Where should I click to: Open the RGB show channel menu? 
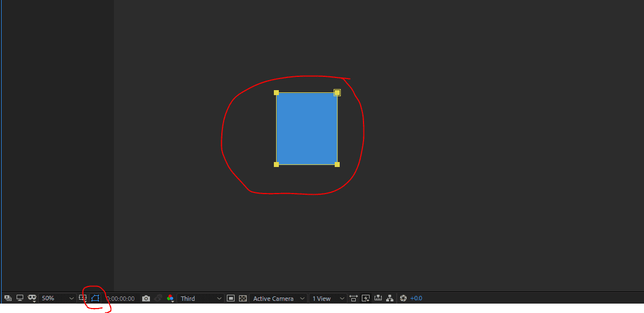coord(170,299)
